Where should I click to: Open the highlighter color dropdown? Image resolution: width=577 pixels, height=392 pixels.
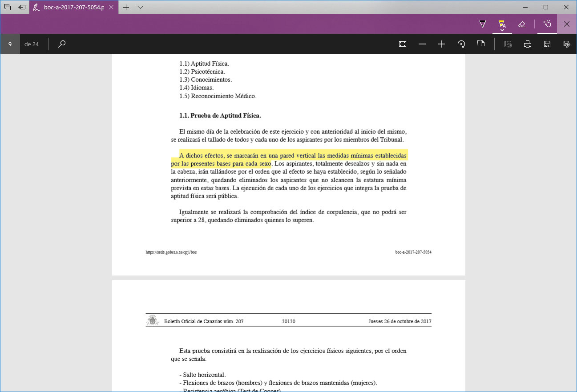502,29
